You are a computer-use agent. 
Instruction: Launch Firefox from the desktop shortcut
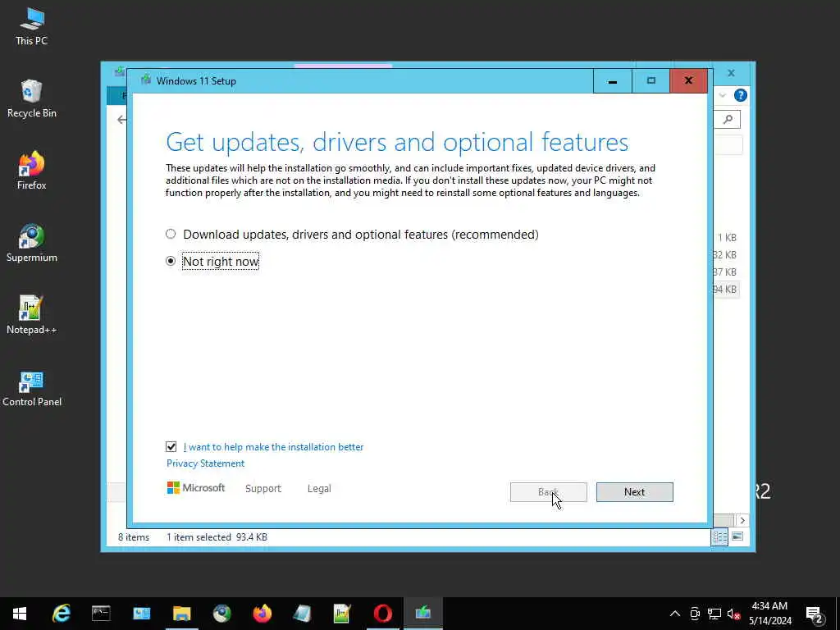(x=32, y=171)
